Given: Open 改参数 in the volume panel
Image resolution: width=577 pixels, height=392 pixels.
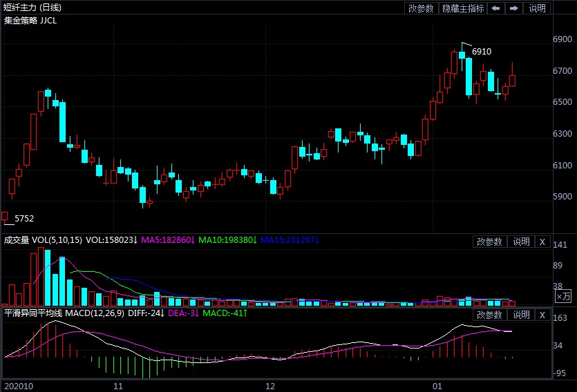Looking at the screenshot, I should [x=489, y=242].
